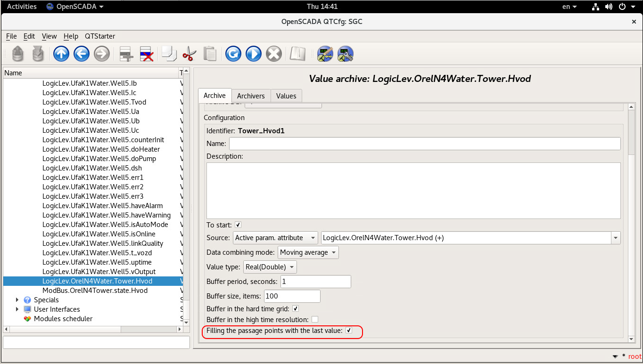Click the add item toolbar icon
Screen dimensions: 643x364
(x=126, y=54)
